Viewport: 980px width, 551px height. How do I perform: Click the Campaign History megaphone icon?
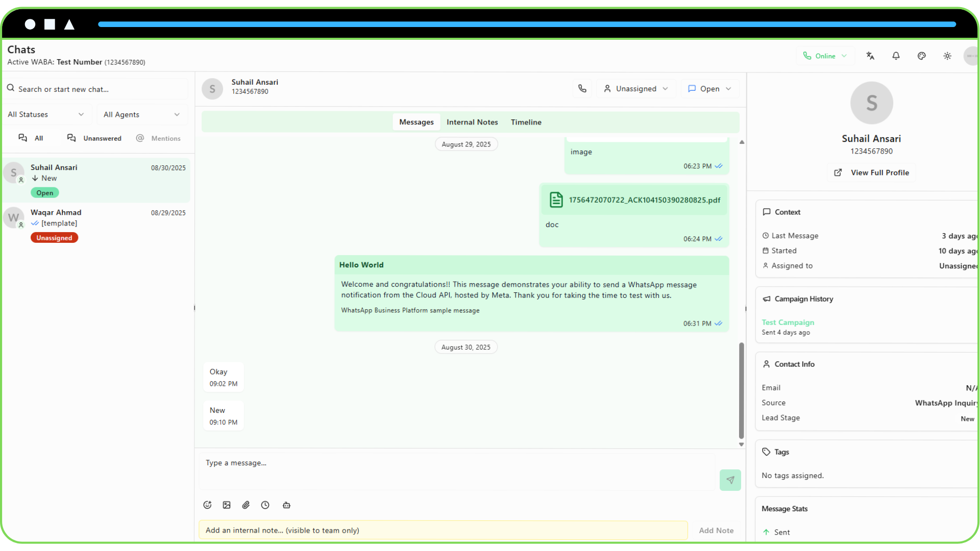point(766,299)
